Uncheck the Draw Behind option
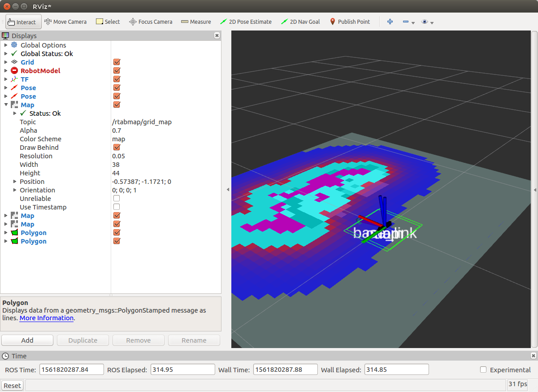The height and width of the screenshot is (392, 538). pos(117,147)
